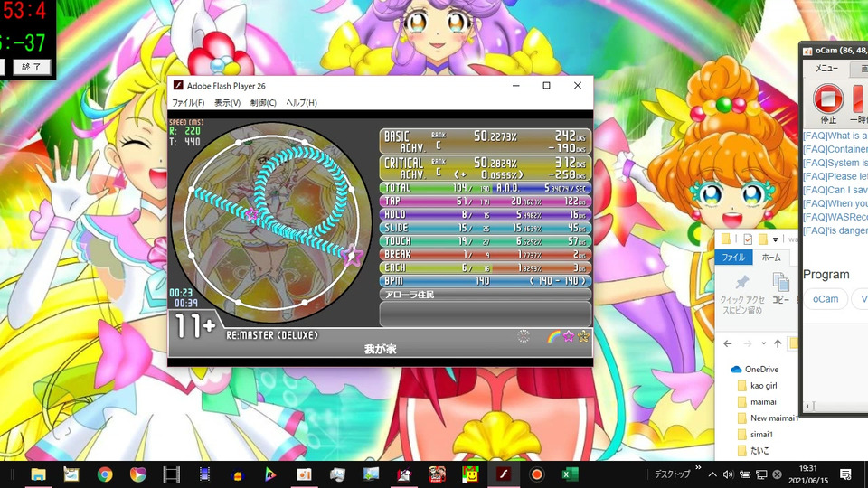Open the 表示(V) menu in Flash Player
Viewport: 868px width, 488px height.
pyautogui.click(x=227, y=103)
